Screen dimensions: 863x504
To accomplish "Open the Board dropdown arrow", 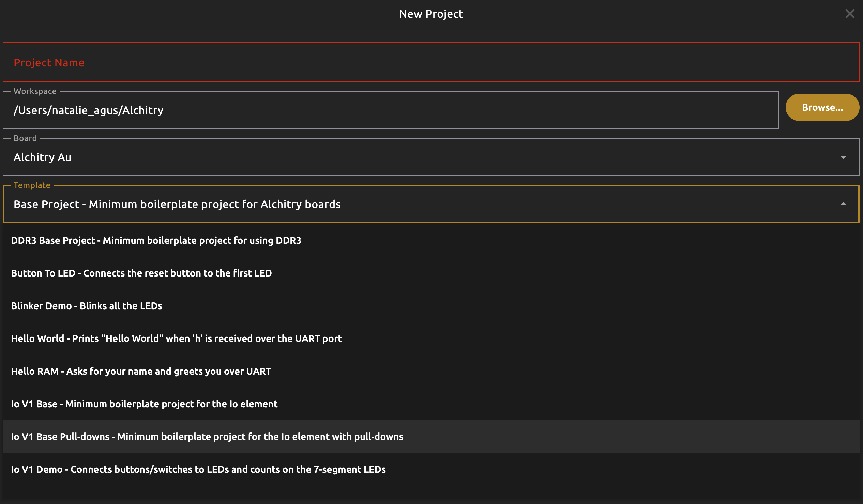I will (x=843, y=157).
